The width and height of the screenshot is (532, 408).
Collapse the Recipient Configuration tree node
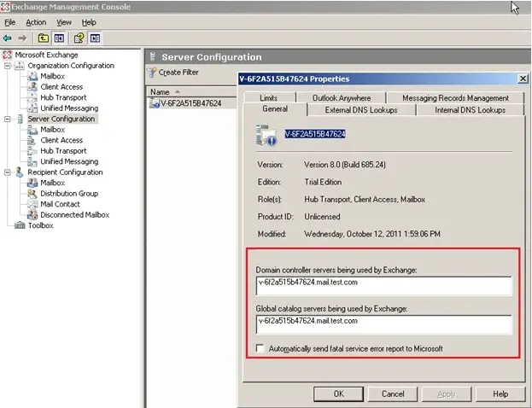pyautogui.click(x=7, y=172)
